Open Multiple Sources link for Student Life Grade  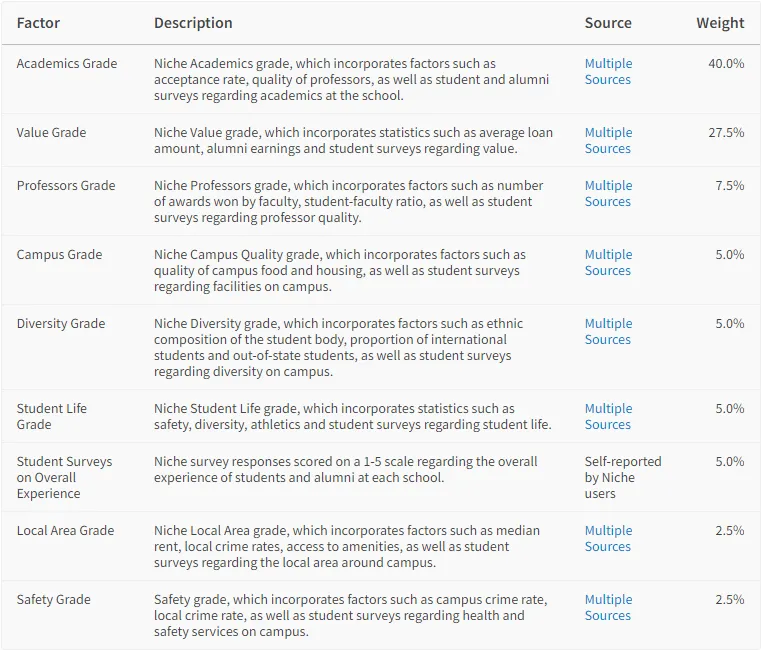(x=608, y=416)
